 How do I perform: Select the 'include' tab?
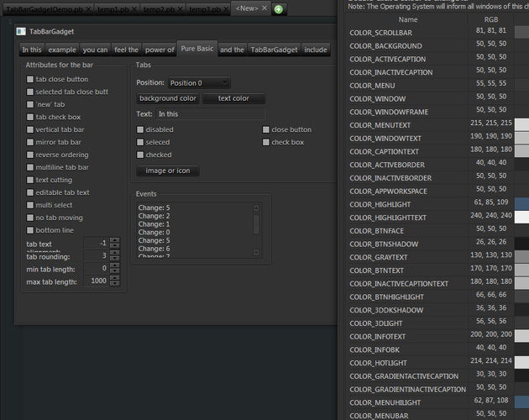pos(316,50)
